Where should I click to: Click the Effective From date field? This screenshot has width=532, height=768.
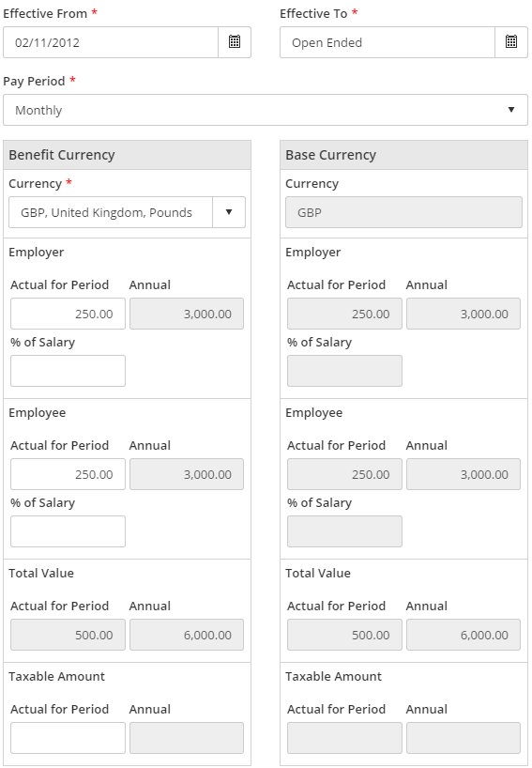[111, 42]
